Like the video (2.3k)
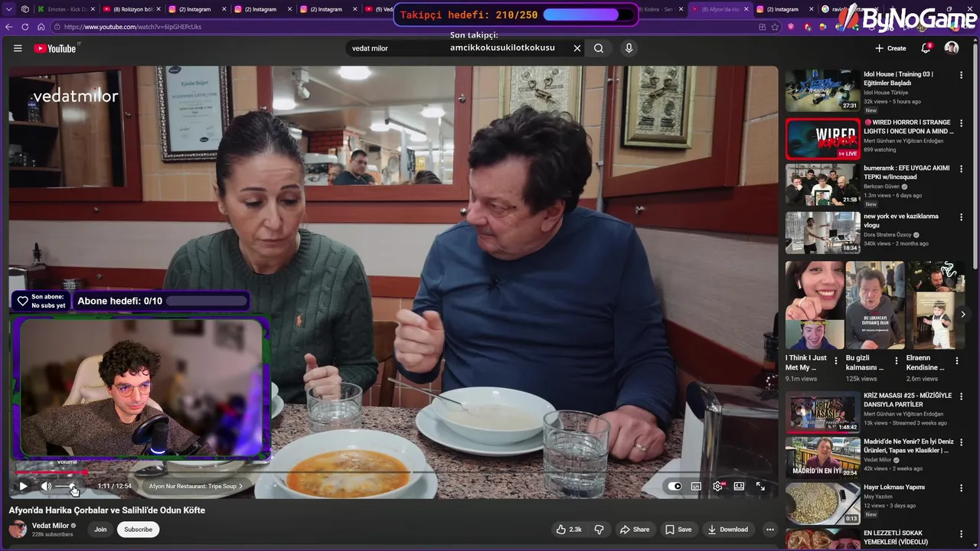This screenshot has width=980, height=551. pos(569,530)
